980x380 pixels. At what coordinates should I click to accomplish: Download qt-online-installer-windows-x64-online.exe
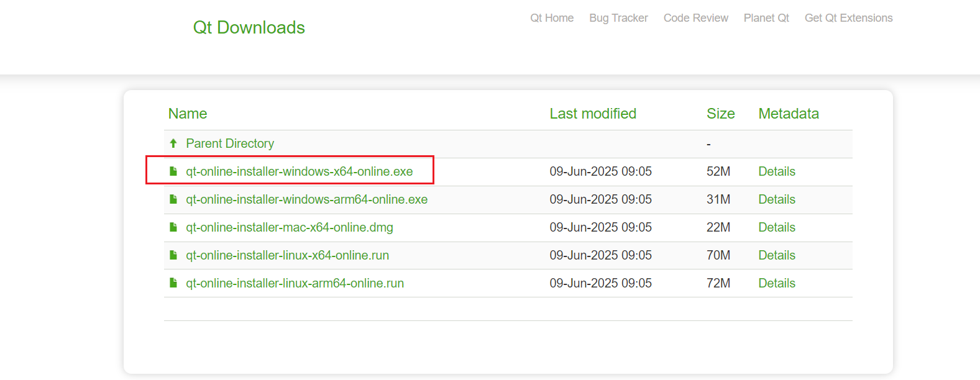[300, 171]
